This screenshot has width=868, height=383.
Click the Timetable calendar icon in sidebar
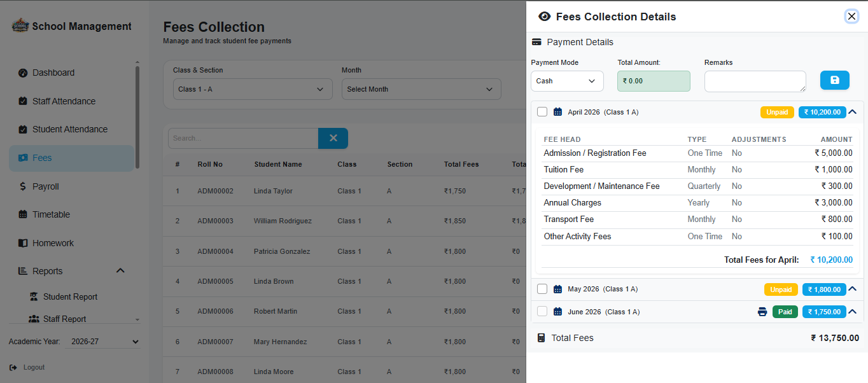tap(23, 214)
